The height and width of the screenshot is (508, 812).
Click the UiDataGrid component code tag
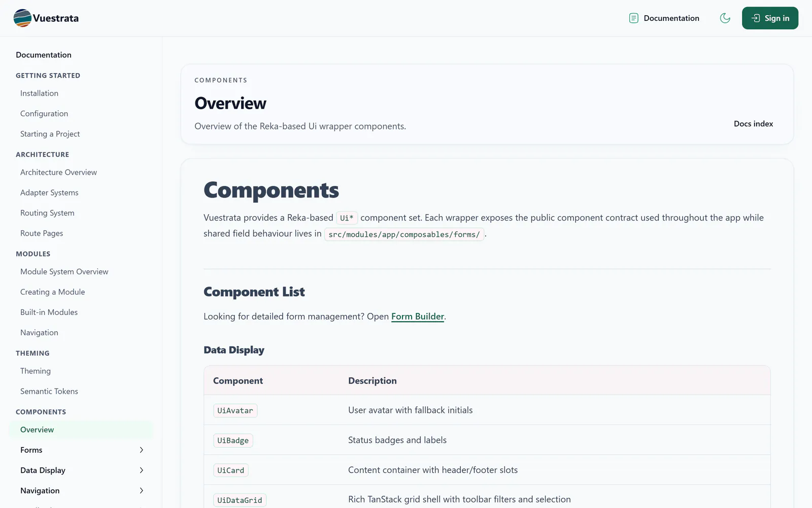(x=240, y=500)
